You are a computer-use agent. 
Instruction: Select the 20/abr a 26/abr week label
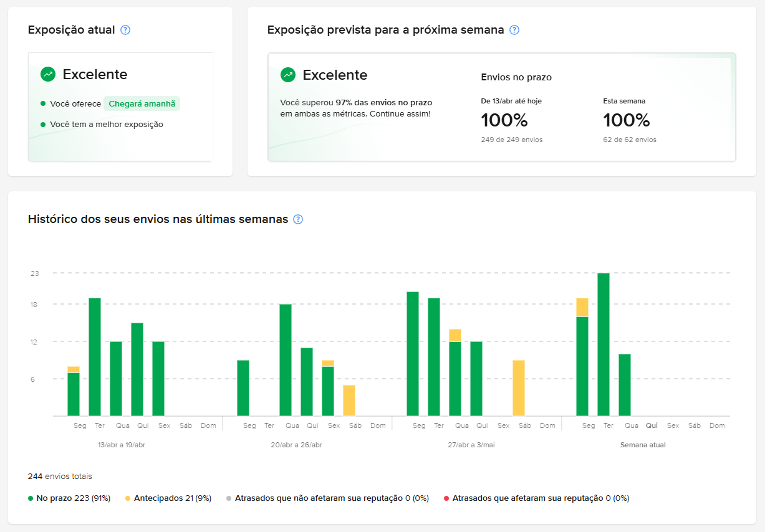(297, 445)
